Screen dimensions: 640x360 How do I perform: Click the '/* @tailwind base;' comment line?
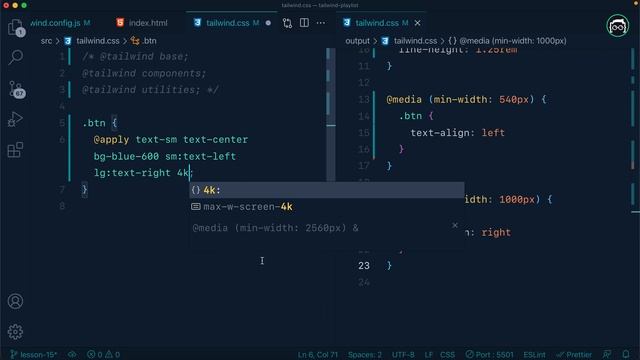(x=135, y=56)
